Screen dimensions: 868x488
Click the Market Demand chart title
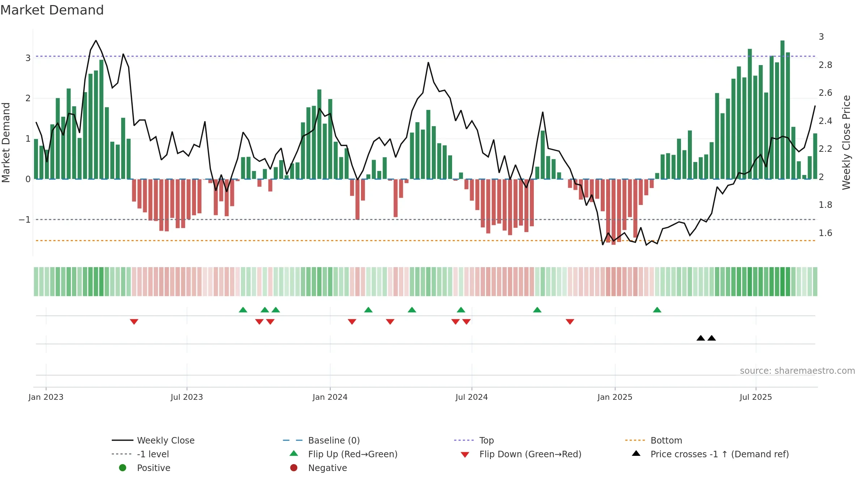[x=52, y=10]
